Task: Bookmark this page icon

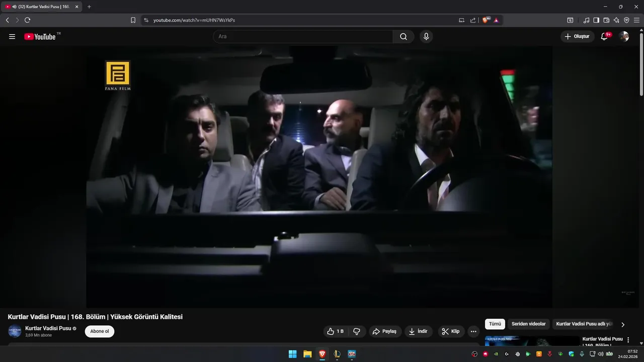Action: point(133,20)
